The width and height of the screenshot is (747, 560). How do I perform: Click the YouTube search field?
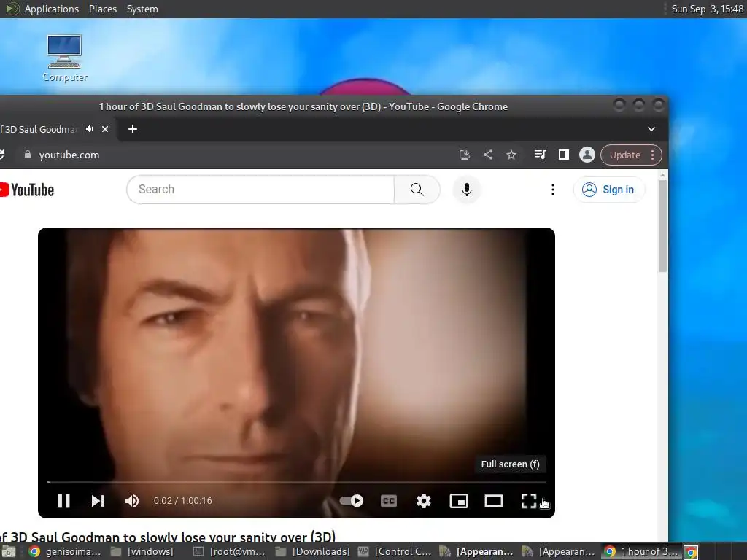coord(260,190)
